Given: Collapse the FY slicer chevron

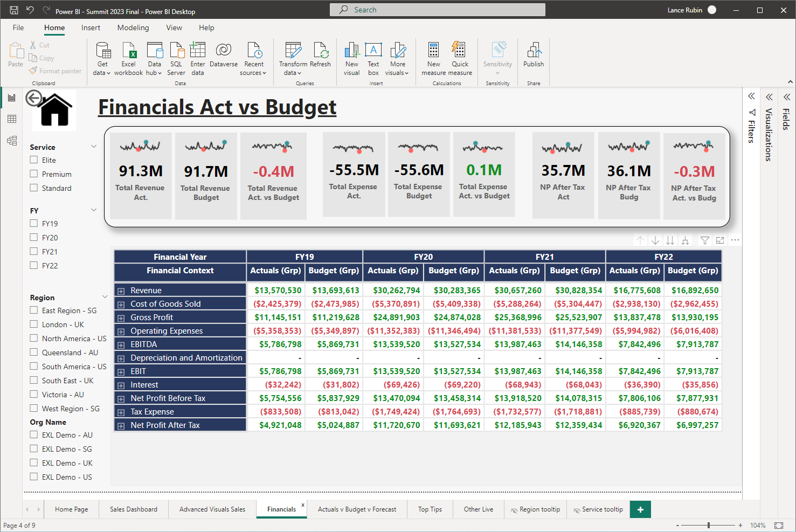Looking at the screenshot, I should (94, 210).
